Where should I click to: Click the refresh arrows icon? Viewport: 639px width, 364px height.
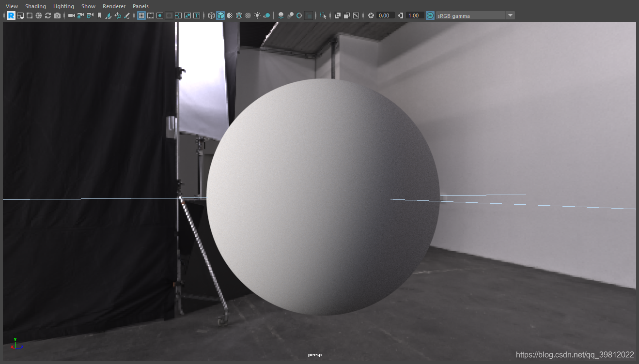(48, 15)
